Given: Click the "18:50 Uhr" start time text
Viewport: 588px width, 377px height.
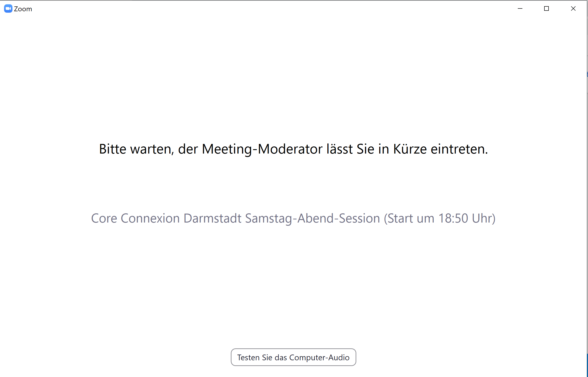Looking at the screenshot, I should click(x=466, y=218).
